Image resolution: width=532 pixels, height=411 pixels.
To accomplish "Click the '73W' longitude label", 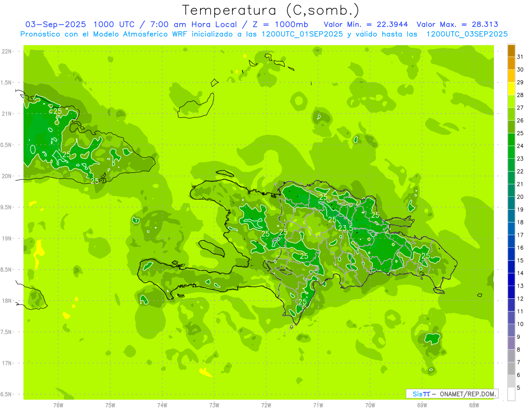I will (214, 405).
